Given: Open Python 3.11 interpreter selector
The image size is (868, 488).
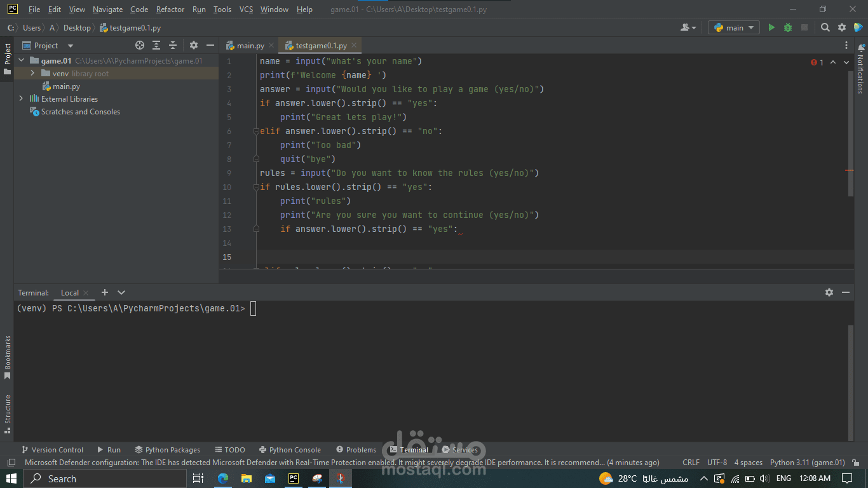Looking at the screenshot, I should point(807,463).
